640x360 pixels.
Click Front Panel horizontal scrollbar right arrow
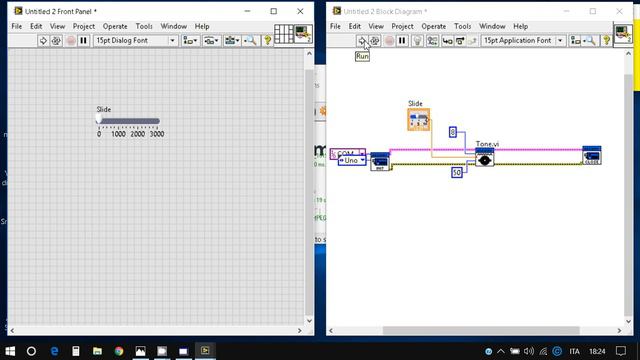click(300, 331)
